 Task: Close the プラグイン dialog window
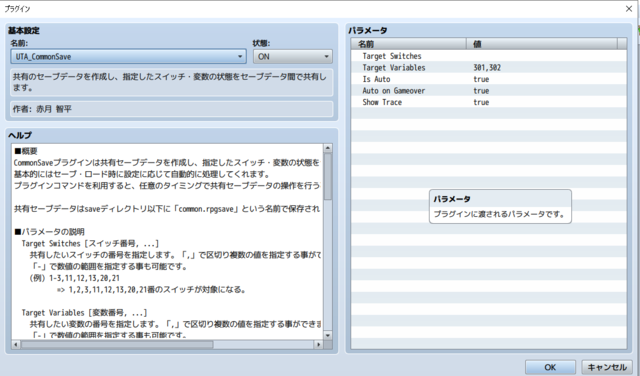pyautogui.click(x=629, y=9)
